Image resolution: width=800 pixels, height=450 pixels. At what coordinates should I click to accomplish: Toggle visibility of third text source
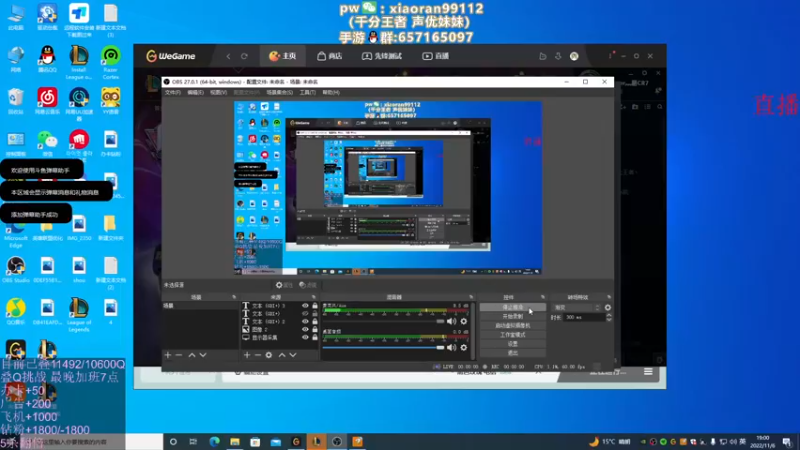305,321
